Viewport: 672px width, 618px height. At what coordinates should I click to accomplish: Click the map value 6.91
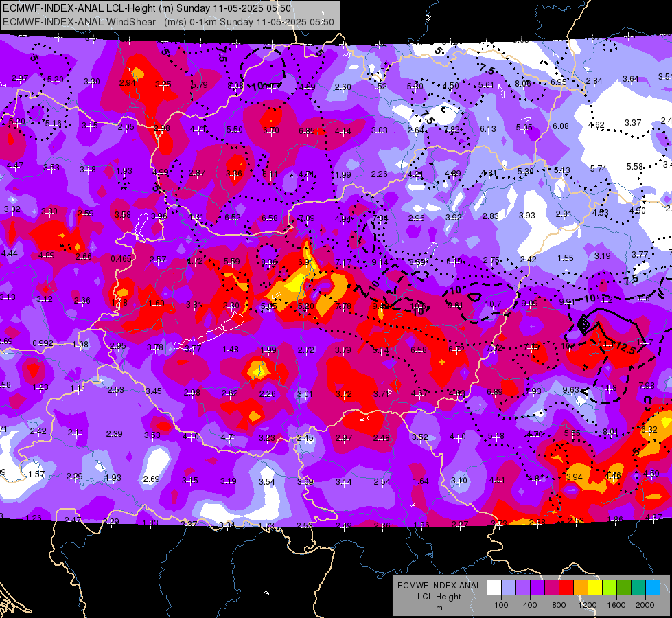306,262
